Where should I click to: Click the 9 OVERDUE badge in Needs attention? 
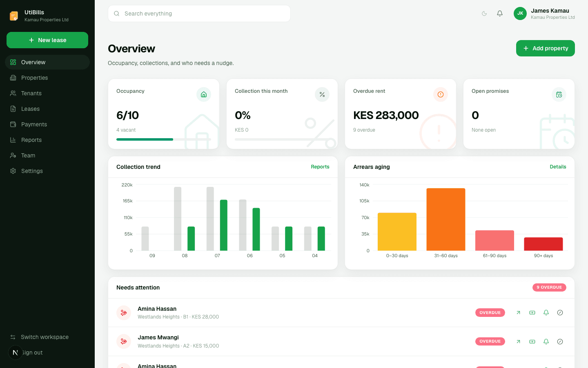[549, 287]
